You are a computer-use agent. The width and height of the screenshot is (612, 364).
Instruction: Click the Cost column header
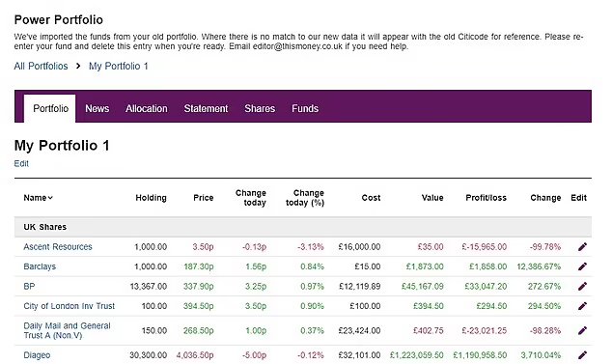[371, 198]
